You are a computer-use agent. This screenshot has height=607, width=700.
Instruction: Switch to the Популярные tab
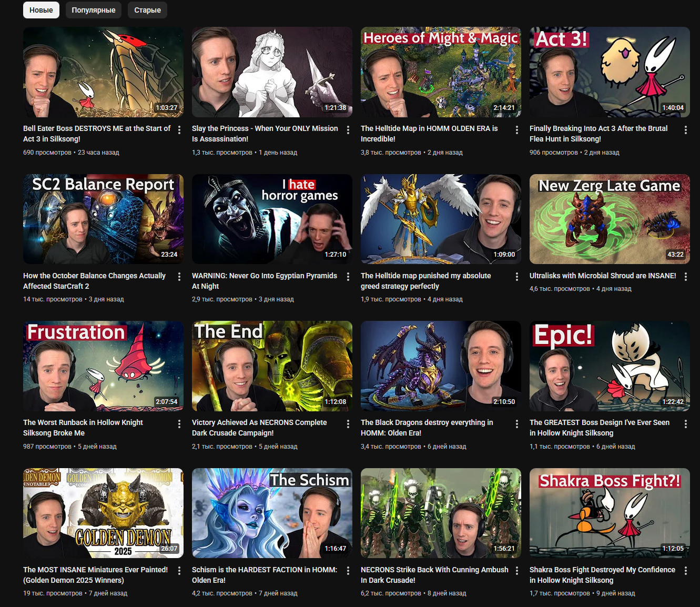(94, 10)
